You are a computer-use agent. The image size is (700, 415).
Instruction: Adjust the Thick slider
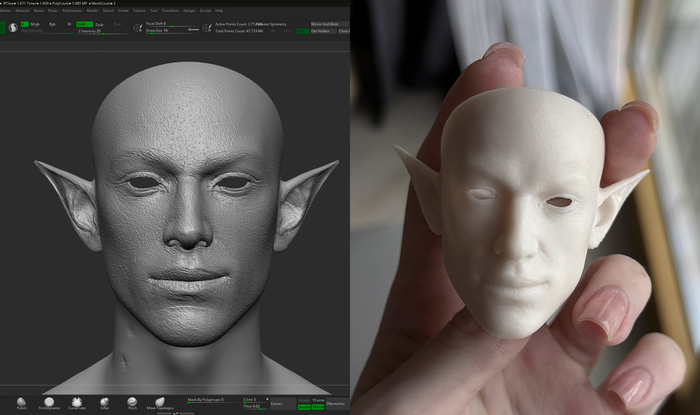pyautogui.click(x=256, y=407)
